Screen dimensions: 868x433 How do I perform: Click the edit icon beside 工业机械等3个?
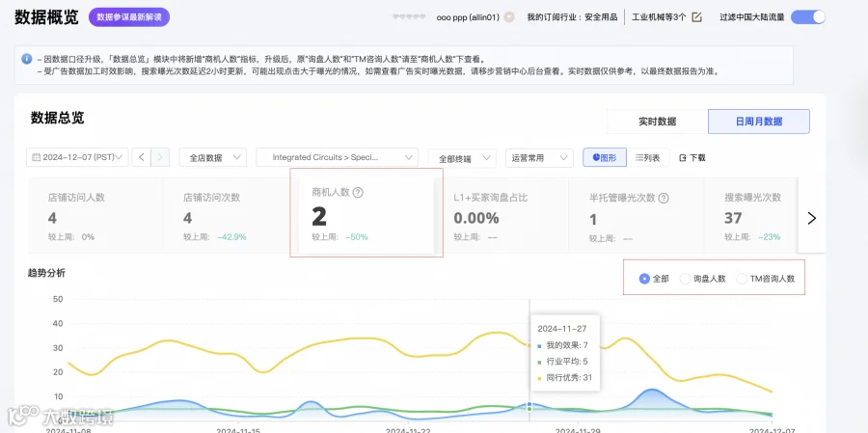coord(697,17)
